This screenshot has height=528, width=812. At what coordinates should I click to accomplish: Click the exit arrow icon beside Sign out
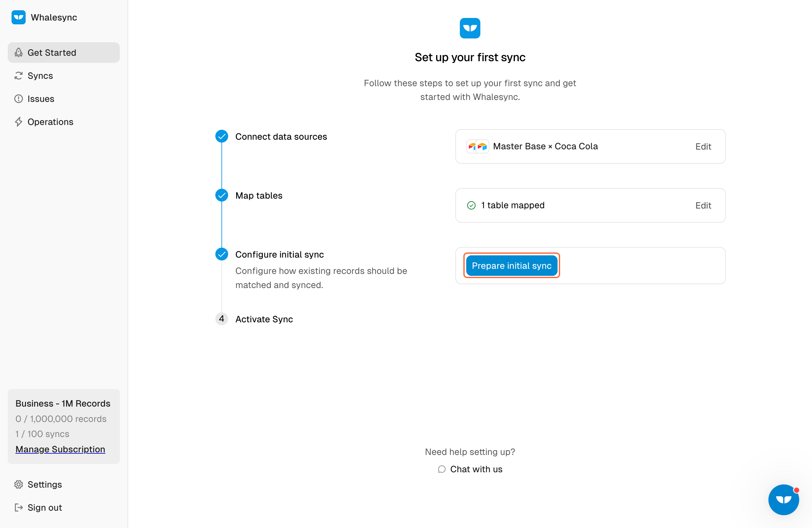(18, 507)
